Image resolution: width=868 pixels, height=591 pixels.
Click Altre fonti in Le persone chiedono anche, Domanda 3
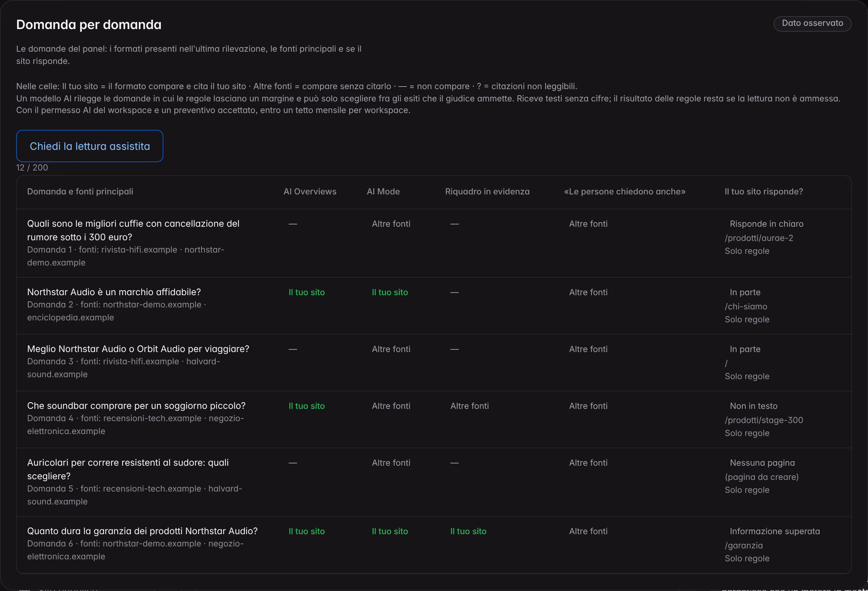pos(588,349)
